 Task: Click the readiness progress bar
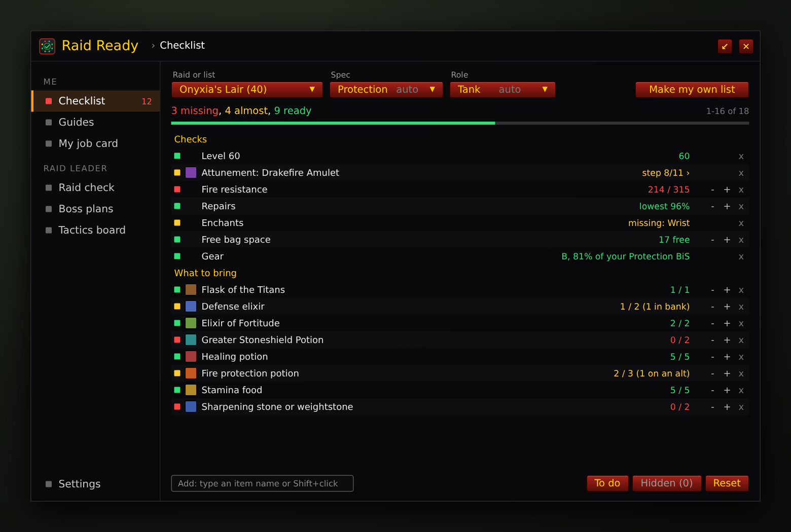pyautogui.click(x=460, y=123)
